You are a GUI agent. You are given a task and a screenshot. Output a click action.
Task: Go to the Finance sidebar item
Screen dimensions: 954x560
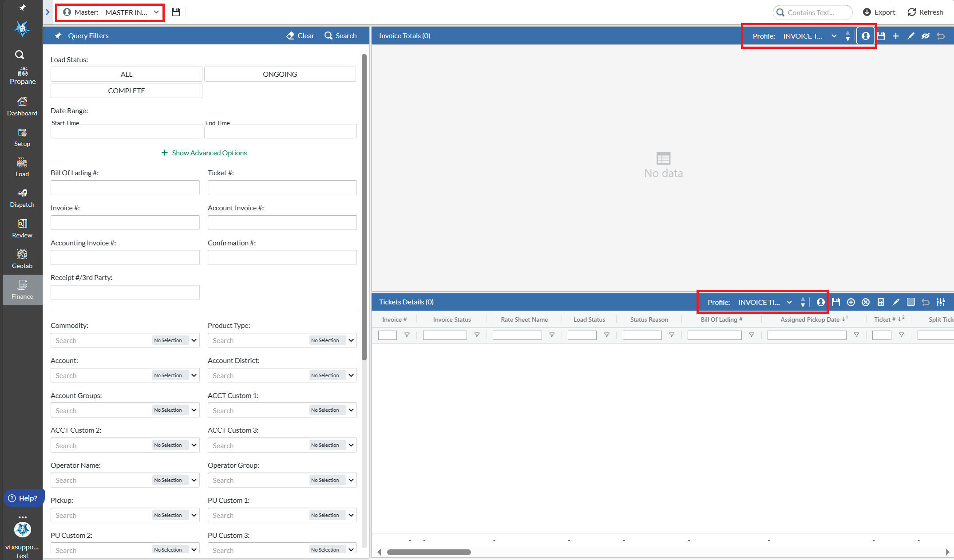coord(22,289)
